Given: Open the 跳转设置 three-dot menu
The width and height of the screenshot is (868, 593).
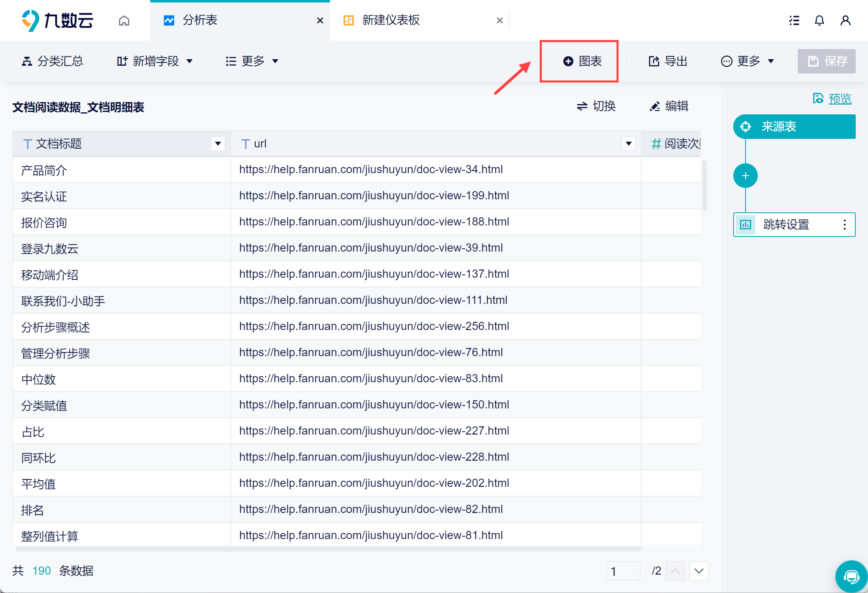Looking at the screenshot, I should [844, 224].
